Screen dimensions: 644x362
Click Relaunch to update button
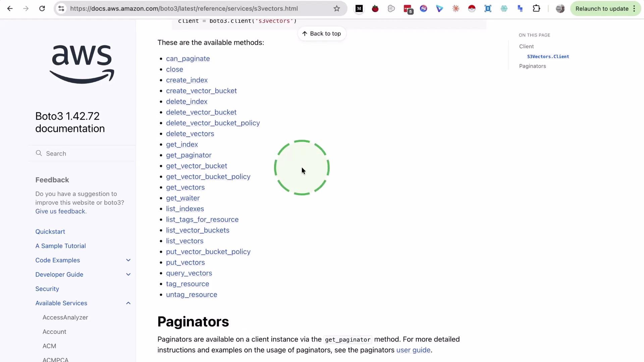pyautogui.click(x=602, y=9)
